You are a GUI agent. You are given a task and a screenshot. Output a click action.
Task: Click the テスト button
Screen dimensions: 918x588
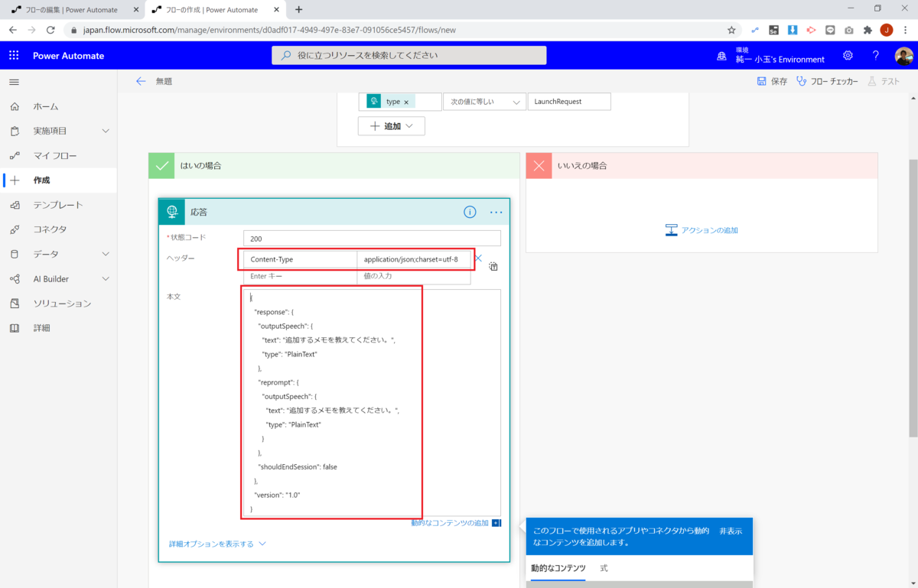click(884, 81)
